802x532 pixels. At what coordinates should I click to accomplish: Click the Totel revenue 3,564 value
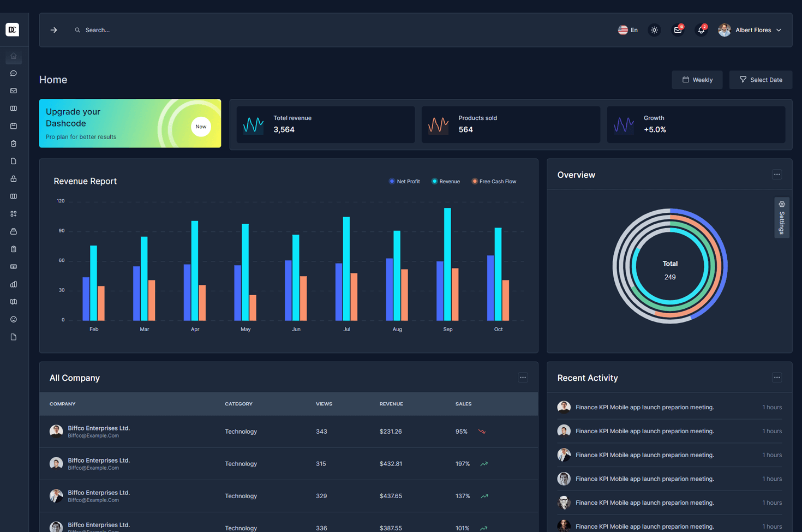point(284,130)
